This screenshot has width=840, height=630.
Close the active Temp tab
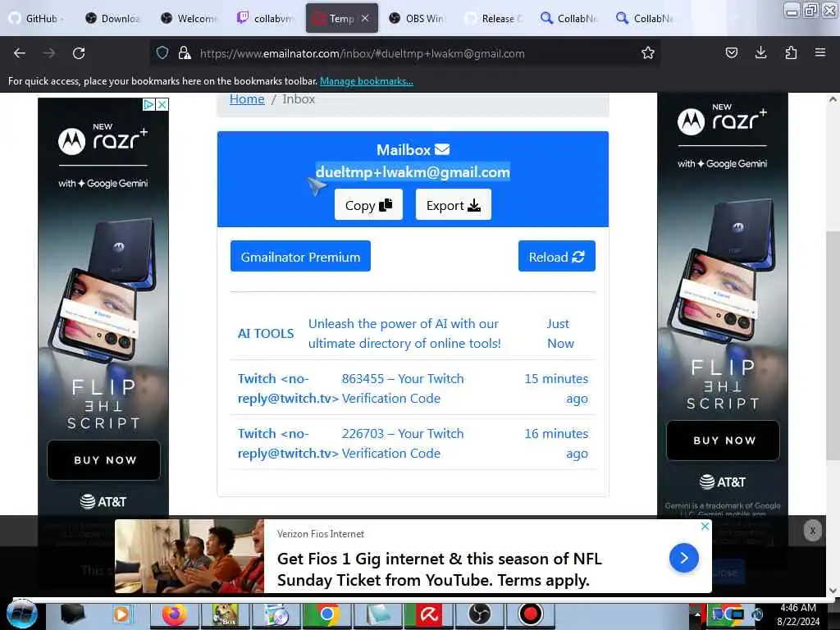pyautogui.click(x=365, y=18)
